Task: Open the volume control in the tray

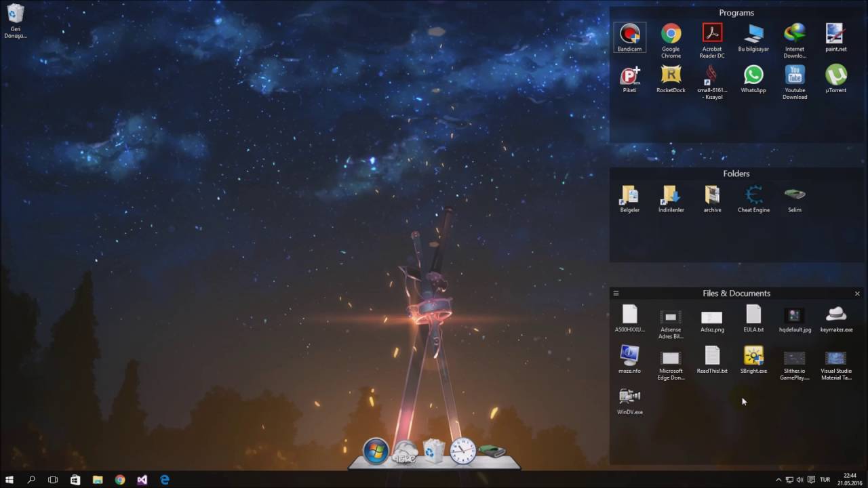Action: (x=800, y=479)
